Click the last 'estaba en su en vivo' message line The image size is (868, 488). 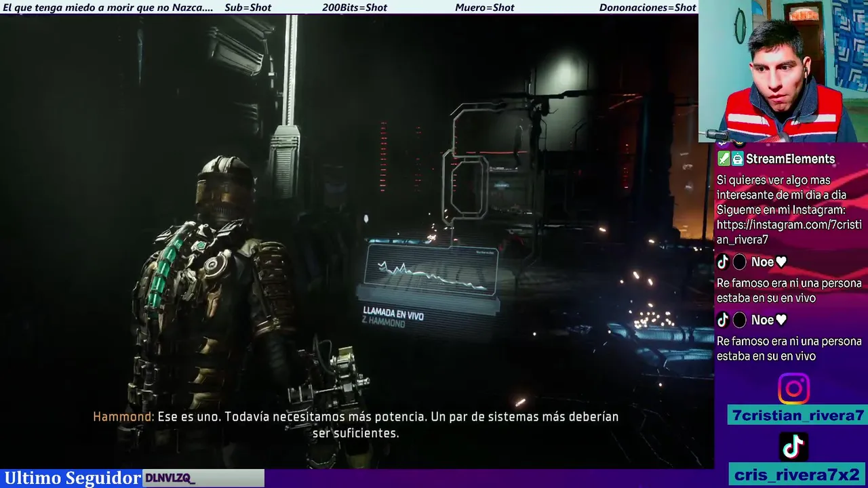[766, 356]
